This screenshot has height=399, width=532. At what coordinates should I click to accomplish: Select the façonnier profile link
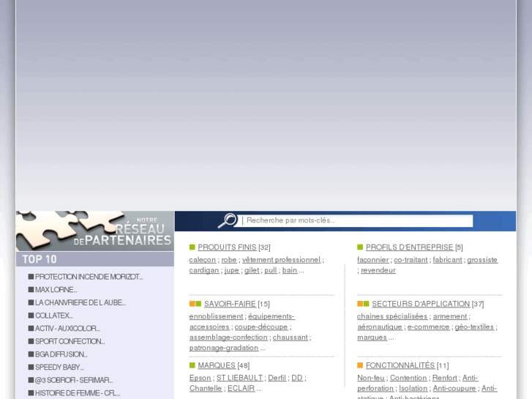pyautogui.click(x=373, y=260)
